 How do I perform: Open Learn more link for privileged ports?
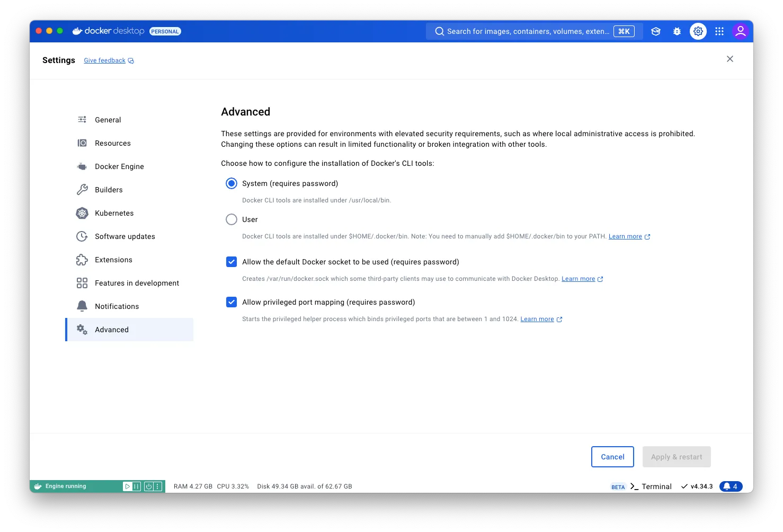tap(541, 319)
